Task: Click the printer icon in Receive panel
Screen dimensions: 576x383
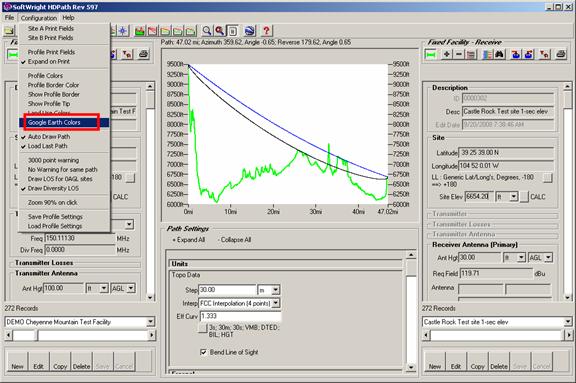Action: [561, 55]
